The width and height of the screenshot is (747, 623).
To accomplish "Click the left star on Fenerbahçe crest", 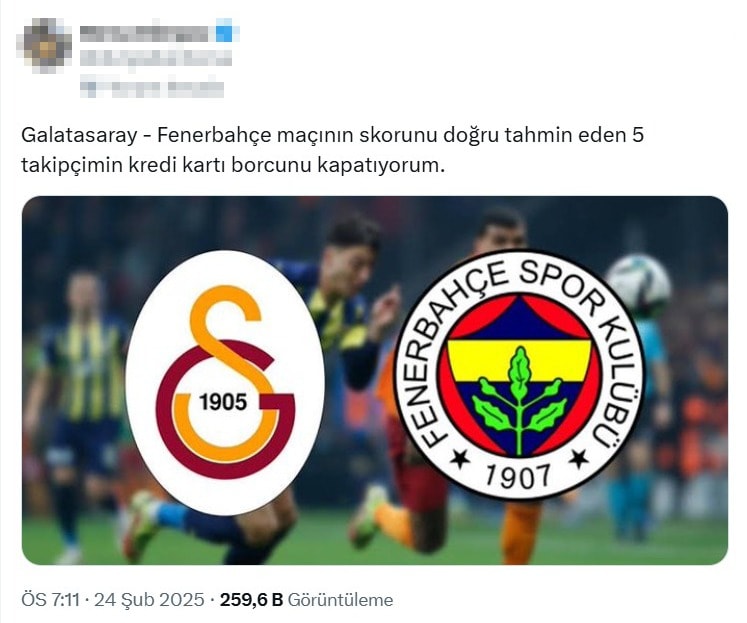I will coord(460,458).
